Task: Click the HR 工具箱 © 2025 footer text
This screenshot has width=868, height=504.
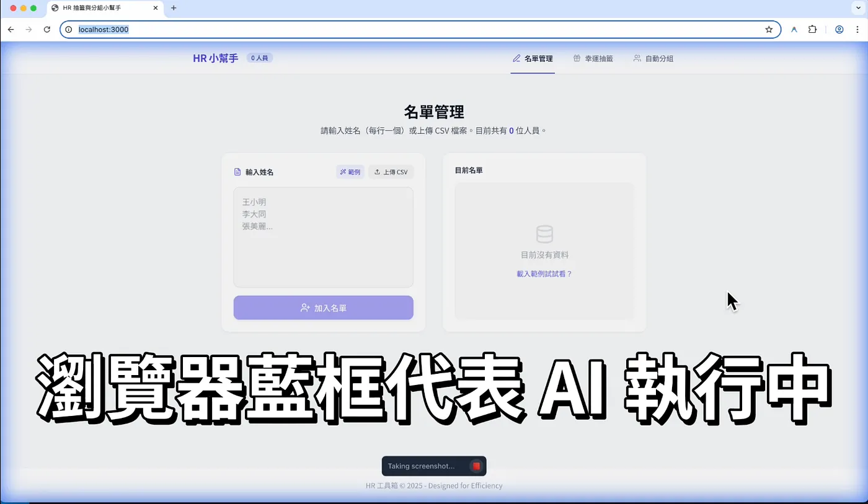Action: (434, 485)
